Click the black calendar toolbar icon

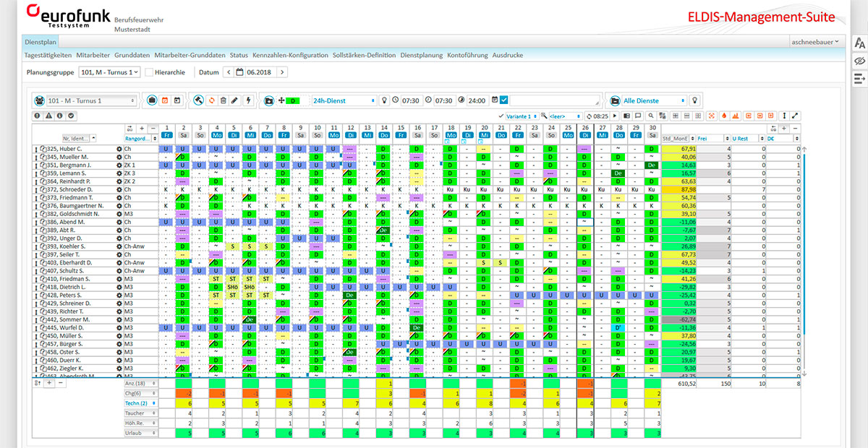pyautogui.click(x=177, y=100)
